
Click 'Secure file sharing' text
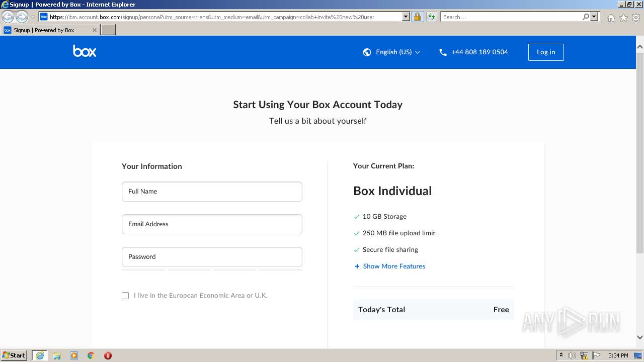[x=390, y=250]
